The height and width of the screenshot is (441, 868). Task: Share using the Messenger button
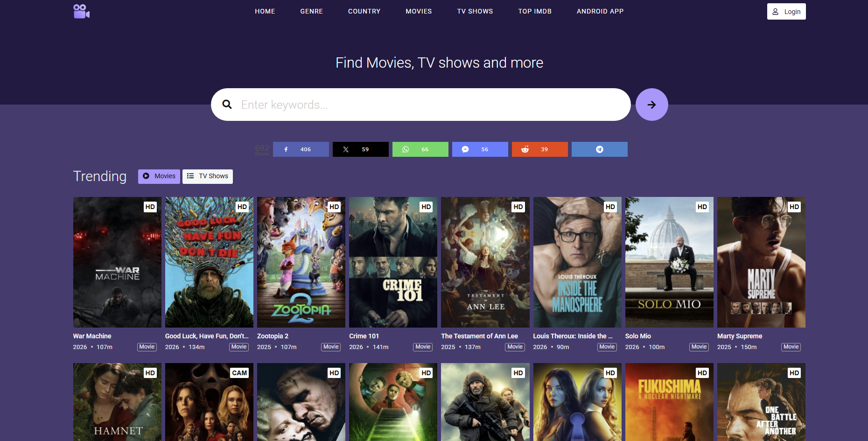[x=480, y=149]
